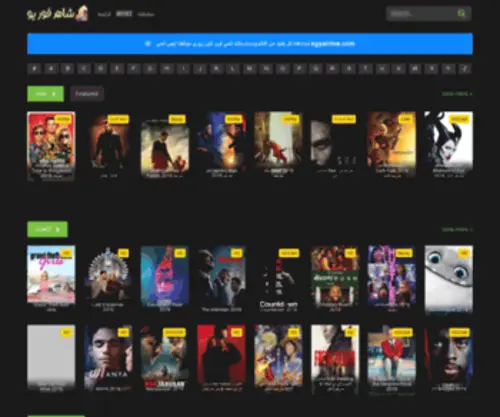
Task: Click quality badge on the Countdown poster
Action: 289,253
